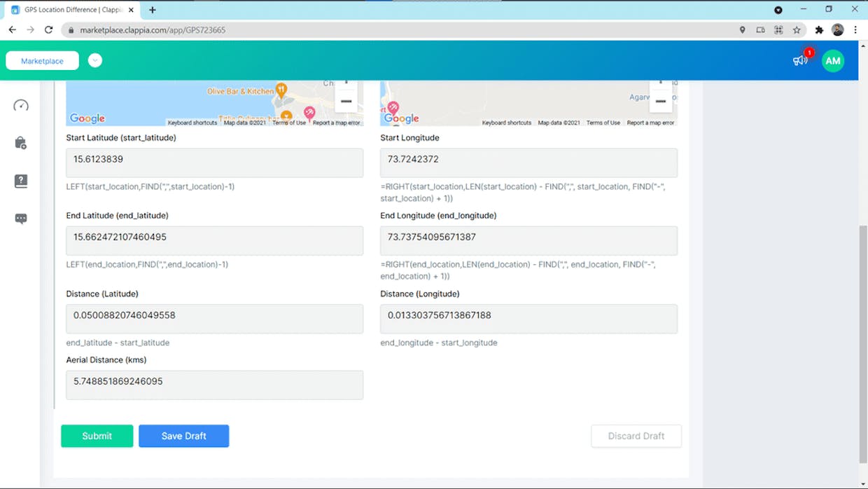Screen dimensions: 868x489
Task: Click Keyboard shortcuts on the left map
Action: [x=192, y=123]
